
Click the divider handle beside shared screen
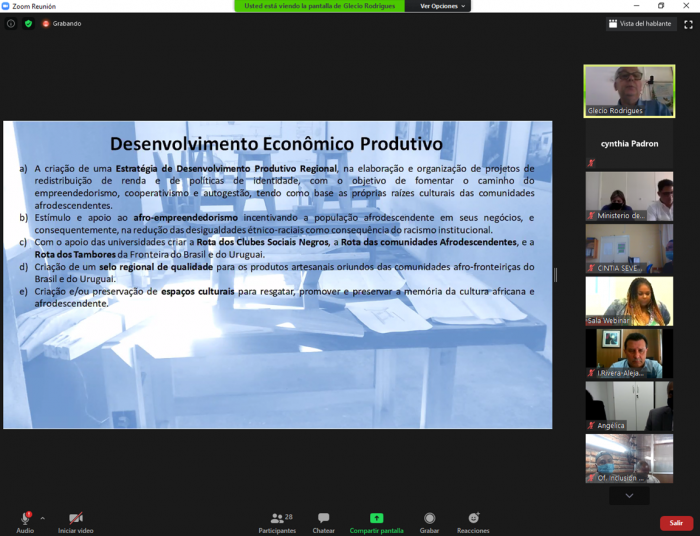click(556, 274)
